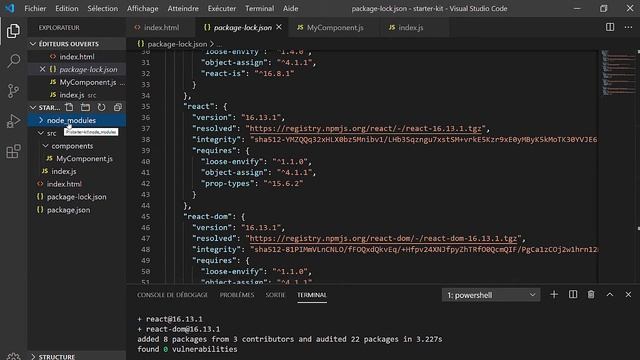
Task: Click package-lock.json in the breadcrumb
Action: pyautogui.click(x=177, y=44)
